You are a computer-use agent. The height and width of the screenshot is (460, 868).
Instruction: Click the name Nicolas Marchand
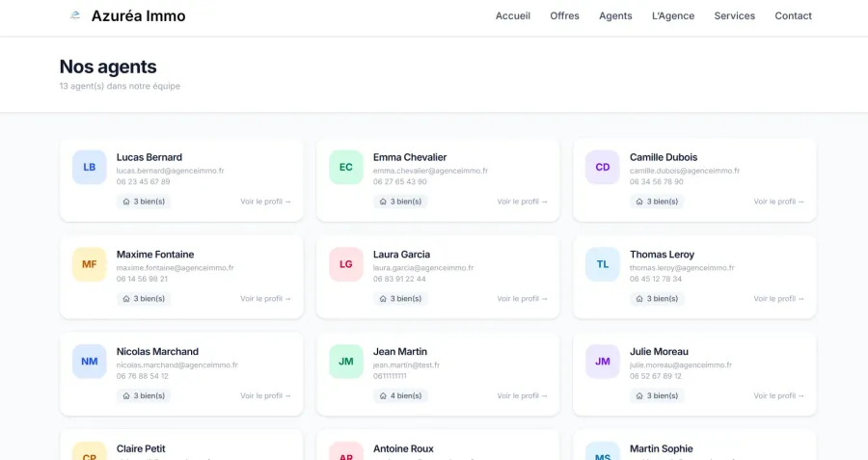coord(157,351)
